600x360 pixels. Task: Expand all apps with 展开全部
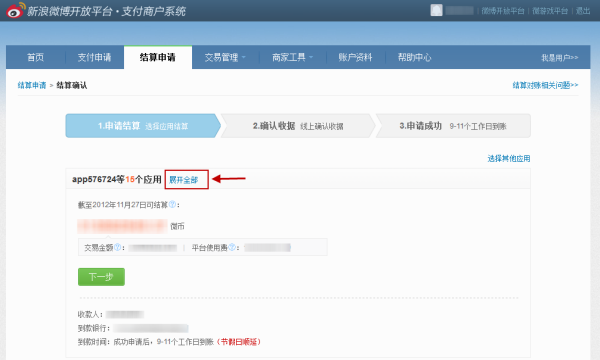pos(183,180)
